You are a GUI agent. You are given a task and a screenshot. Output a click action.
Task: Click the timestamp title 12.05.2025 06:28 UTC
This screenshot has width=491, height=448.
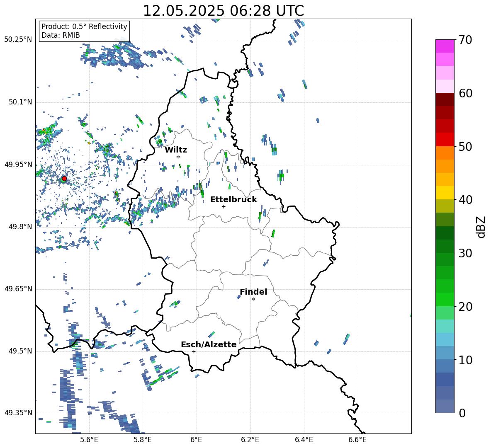(x=223, y=11)
